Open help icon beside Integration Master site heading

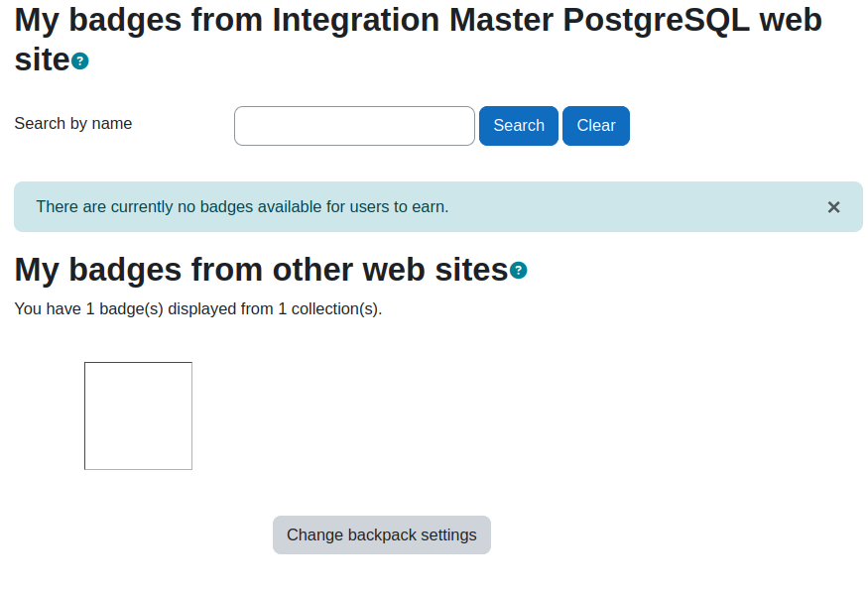coord(80,60)
